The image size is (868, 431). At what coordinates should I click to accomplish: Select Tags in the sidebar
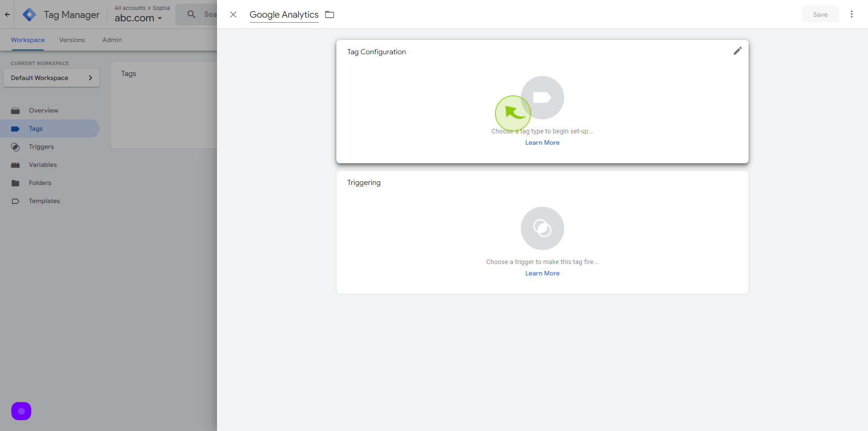pos(50,128)
